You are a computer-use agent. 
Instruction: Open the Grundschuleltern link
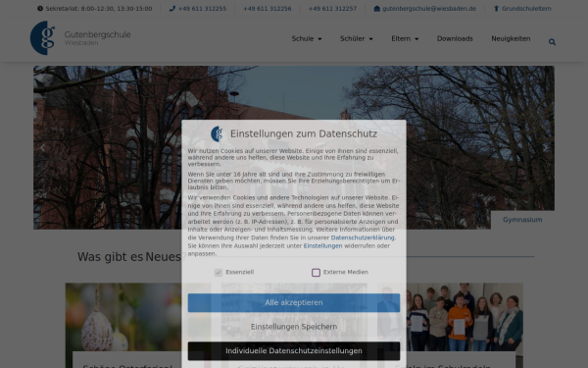(x=526, y=9)
